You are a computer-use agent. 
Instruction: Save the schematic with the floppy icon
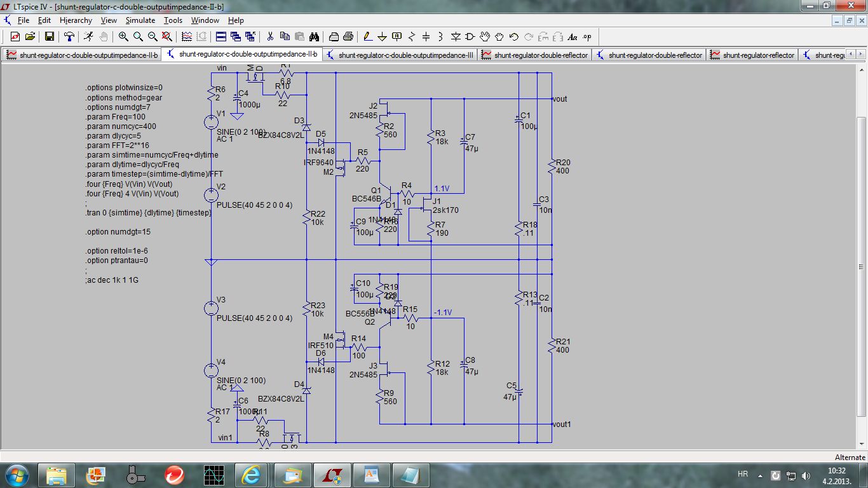pos(49,36)
